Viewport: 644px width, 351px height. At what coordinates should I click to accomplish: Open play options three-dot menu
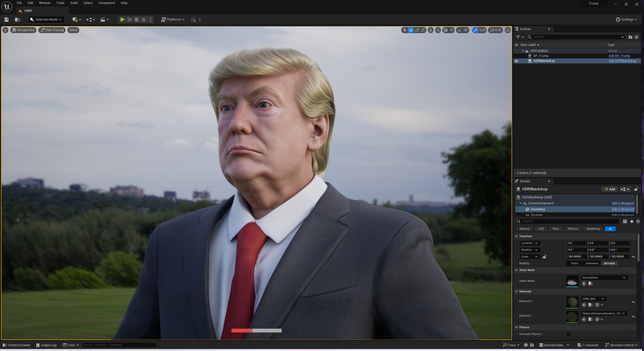(151, 20)
